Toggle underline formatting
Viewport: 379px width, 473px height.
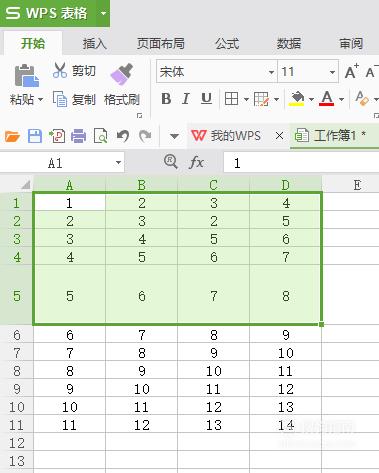click(x=206, y=99)
